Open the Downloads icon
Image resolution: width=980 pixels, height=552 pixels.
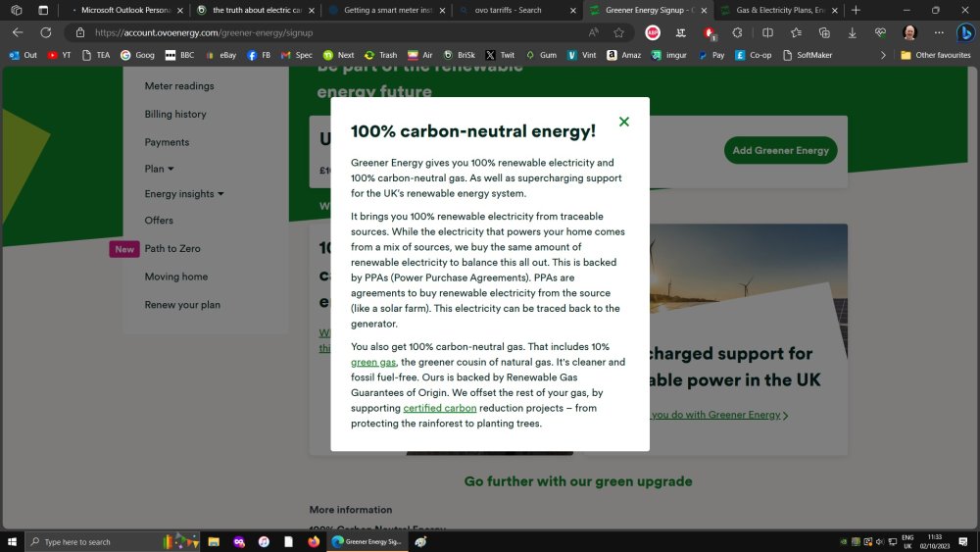(852, 32)
